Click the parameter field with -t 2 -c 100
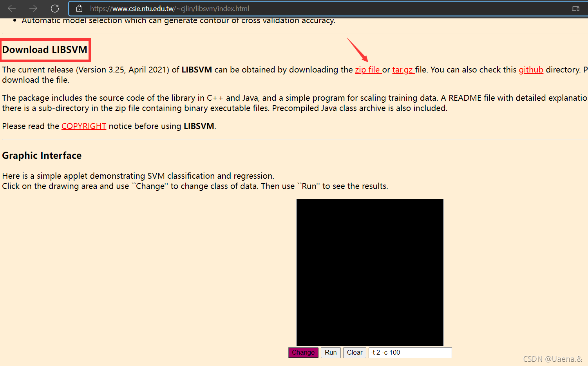The width and height of the screenshot is (588, 366). tap(410, 352)
